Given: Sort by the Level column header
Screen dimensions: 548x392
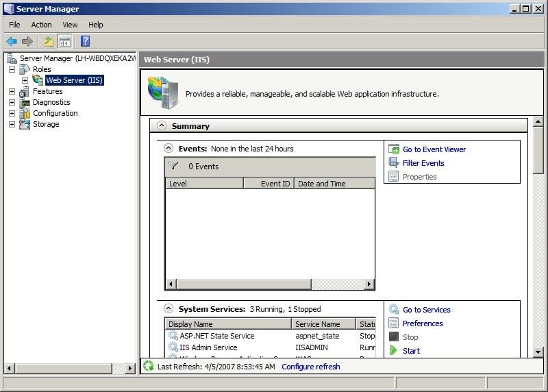Looking at the screenshot, I should (x=204, y=183).
